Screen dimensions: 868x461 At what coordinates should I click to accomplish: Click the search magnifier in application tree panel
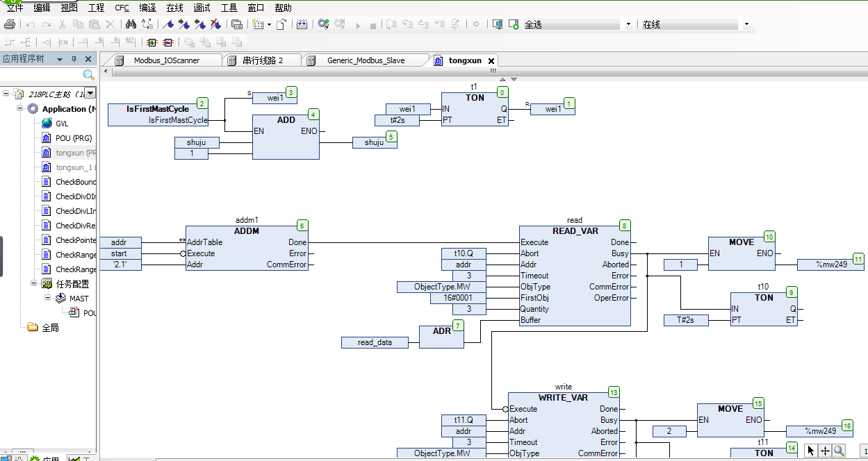coord(88,75)
